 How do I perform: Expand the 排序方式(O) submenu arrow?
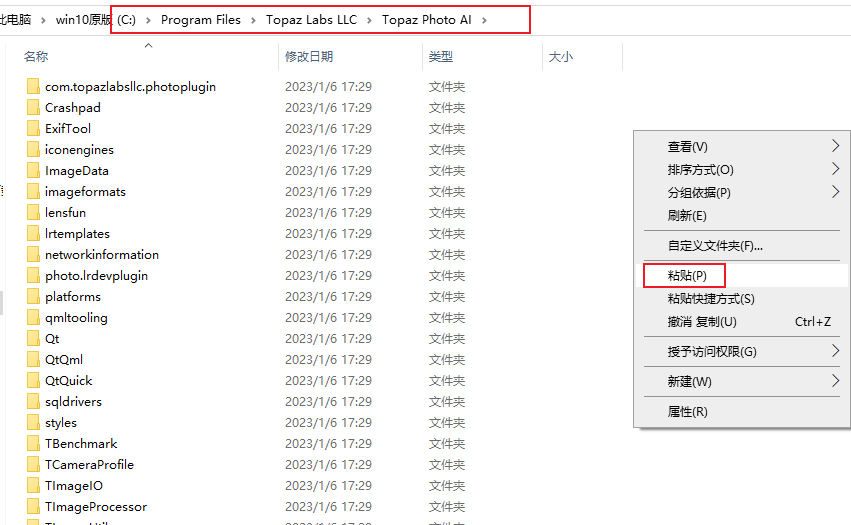pyautogui.click(x=835, y=169)
